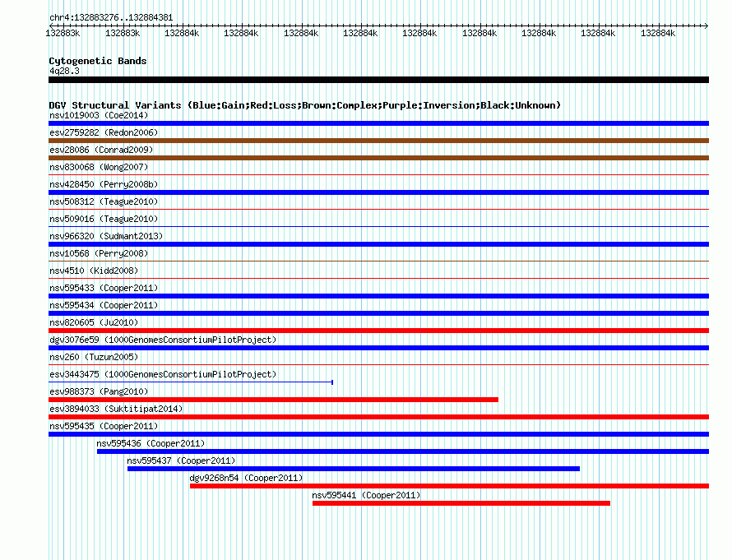This screenshot has height=560, width=732.
Task: Click the chr4:132883276..132884381 coordinate label
Action: [x=111, y=17]
